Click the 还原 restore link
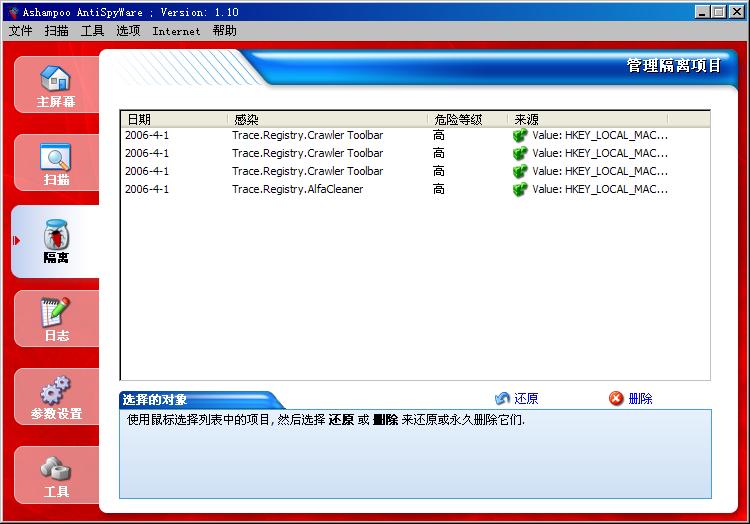 tap(526, 398)
